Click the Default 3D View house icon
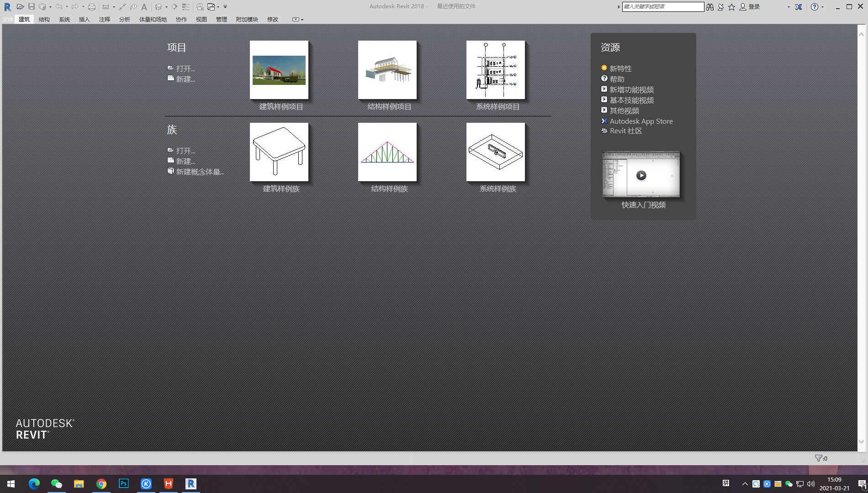The height and width of the screenshot is (493, 868). 158,6
